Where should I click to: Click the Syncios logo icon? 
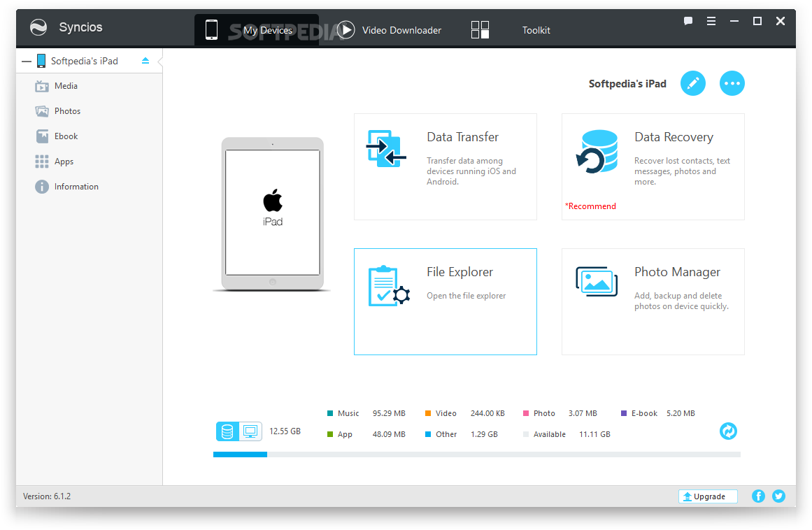pos(38,28)
